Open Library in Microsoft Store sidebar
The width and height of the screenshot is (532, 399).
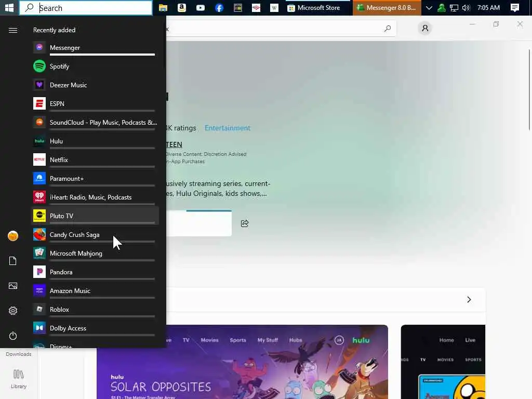(19, 379)
